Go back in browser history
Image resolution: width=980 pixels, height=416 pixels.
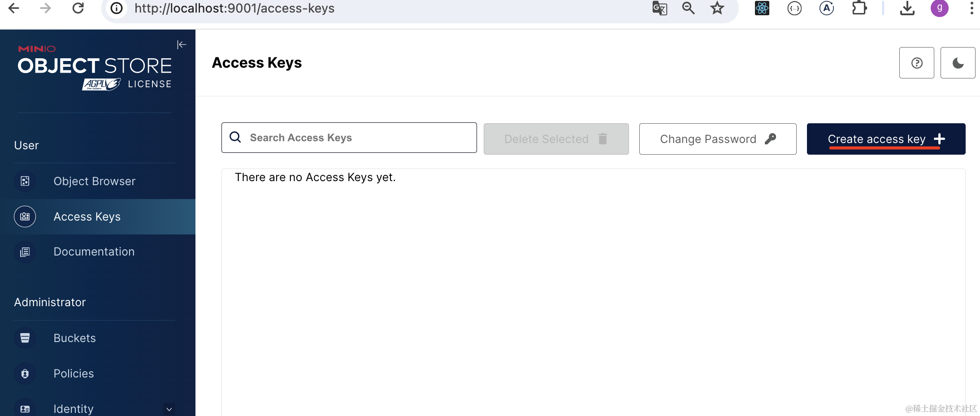coord(14,8)
